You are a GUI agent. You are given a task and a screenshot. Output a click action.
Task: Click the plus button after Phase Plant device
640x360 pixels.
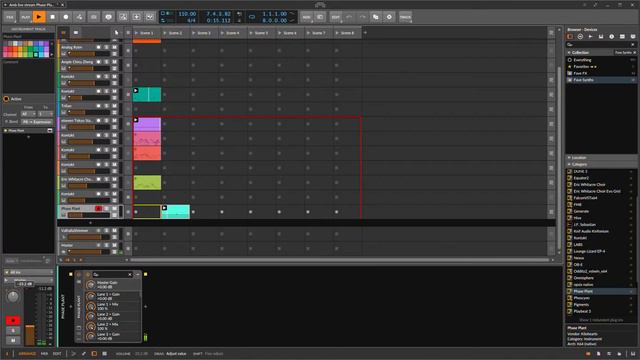pyautogui.click(x=145, y=307)
